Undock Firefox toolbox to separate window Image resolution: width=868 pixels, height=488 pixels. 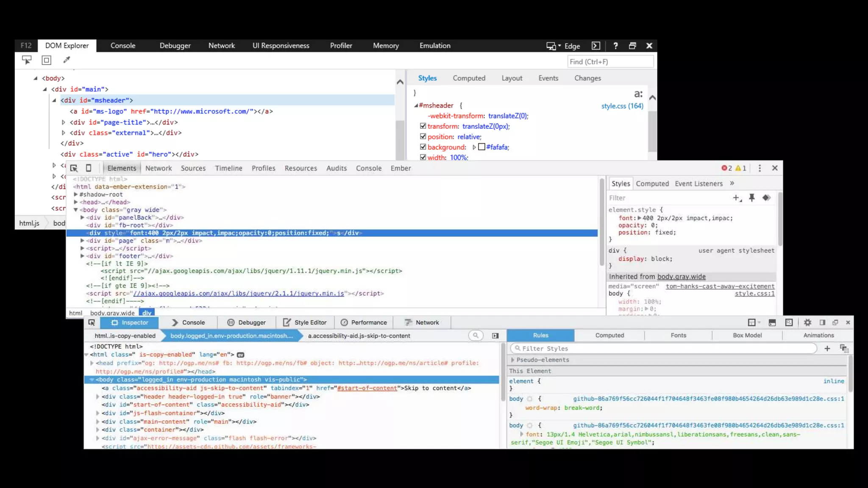[x=835, y=323]
